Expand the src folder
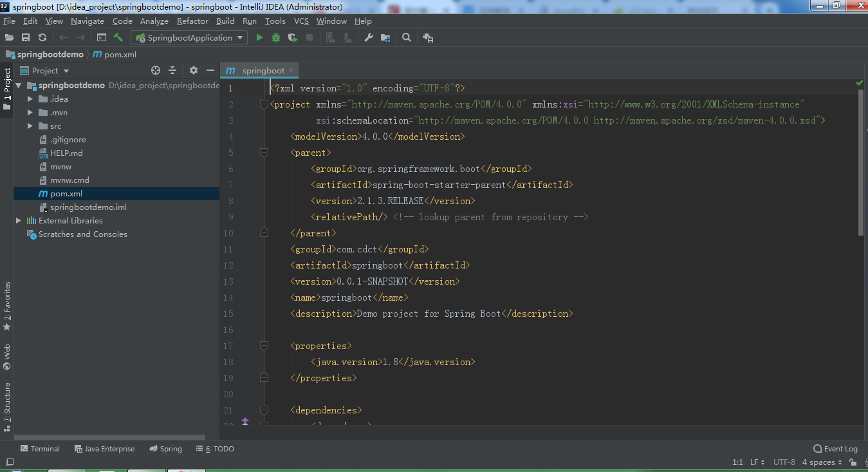The image size is (868, 472). coord(30,126)
